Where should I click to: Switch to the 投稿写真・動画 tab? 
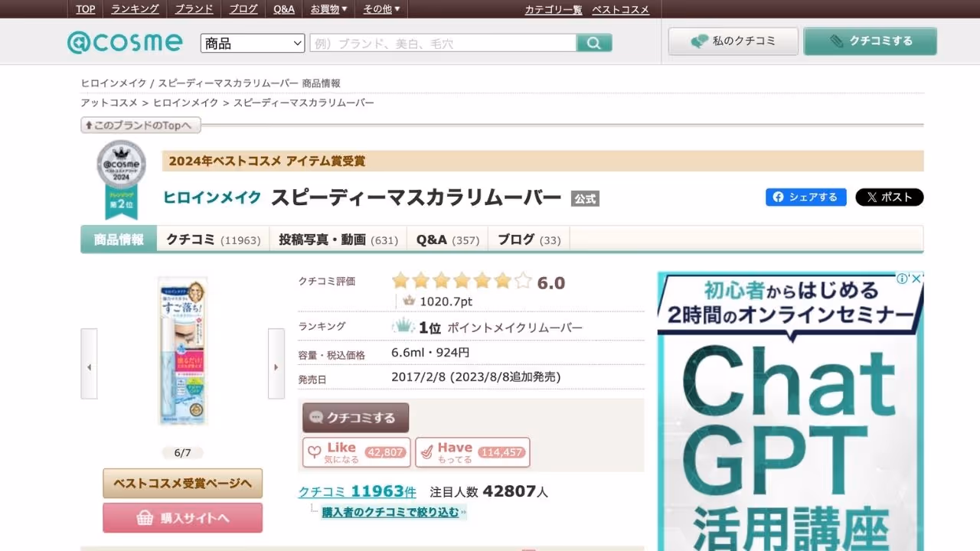click(x=338, y=240)
